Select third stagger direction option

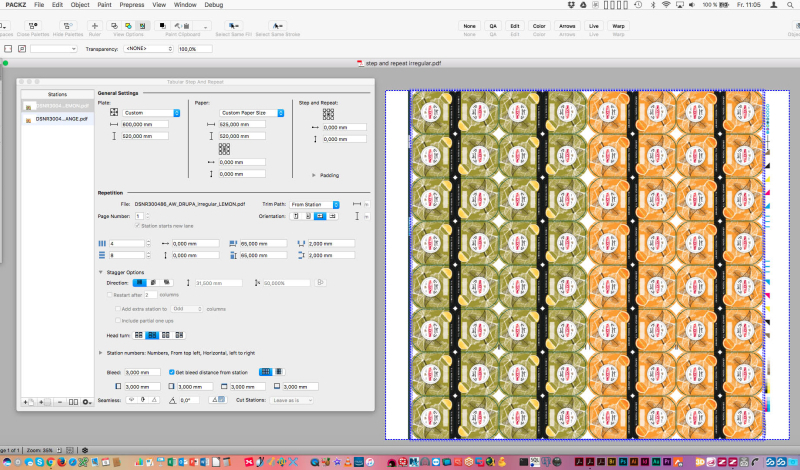(166, 282)
